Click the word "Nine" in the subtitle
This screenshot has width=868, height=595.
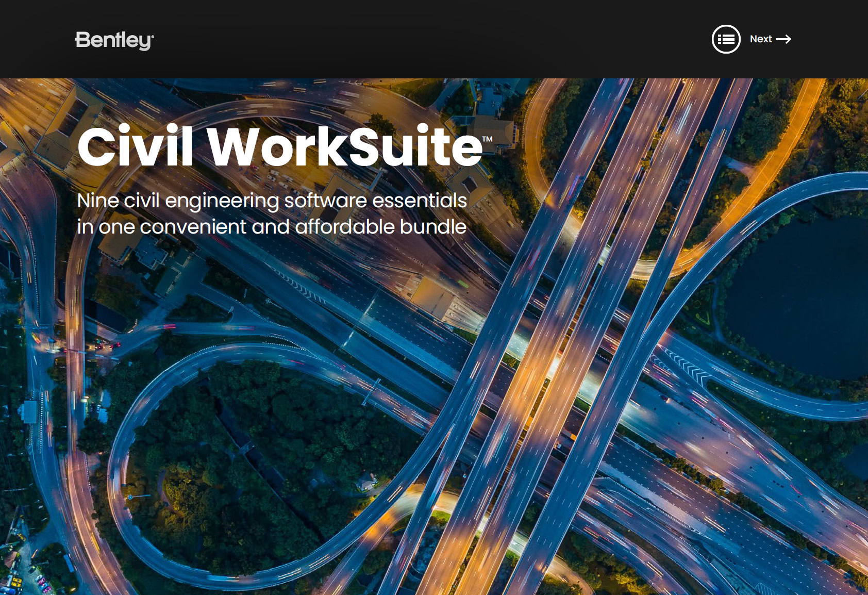click(98, 201)
